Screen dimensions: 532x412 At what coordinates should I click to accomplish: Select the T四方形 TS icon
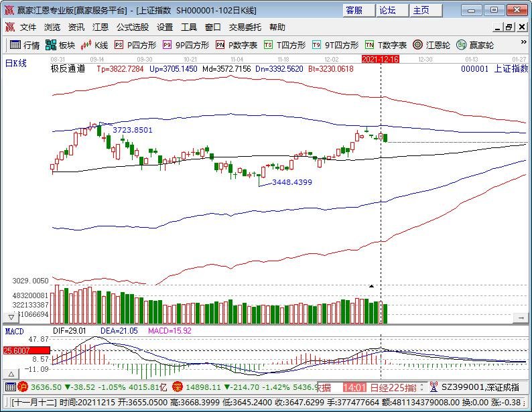[x=268, y=45]
